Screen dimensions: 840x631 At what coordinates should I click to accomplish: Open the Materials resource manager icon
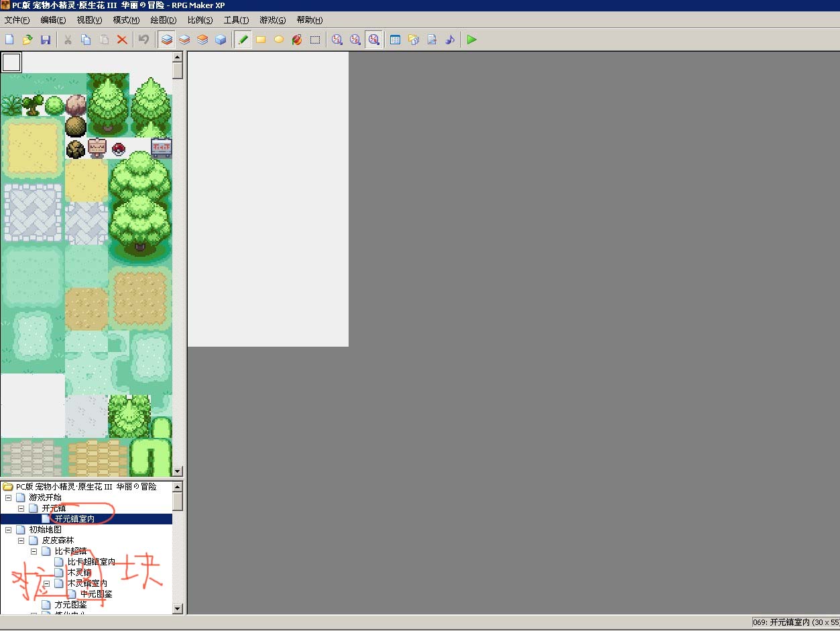point(414,40)
